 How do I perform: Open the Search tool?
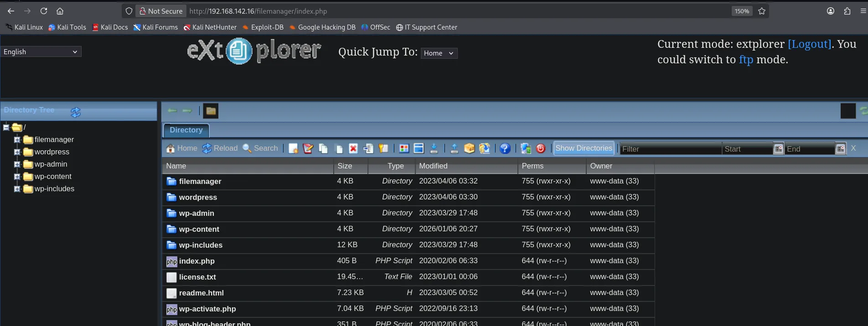(x=260, y=148)
